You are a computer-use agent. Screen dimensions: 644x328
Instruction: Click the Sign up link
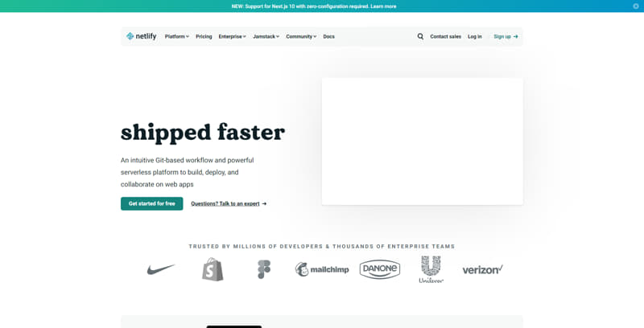click(x=506, y=36)
